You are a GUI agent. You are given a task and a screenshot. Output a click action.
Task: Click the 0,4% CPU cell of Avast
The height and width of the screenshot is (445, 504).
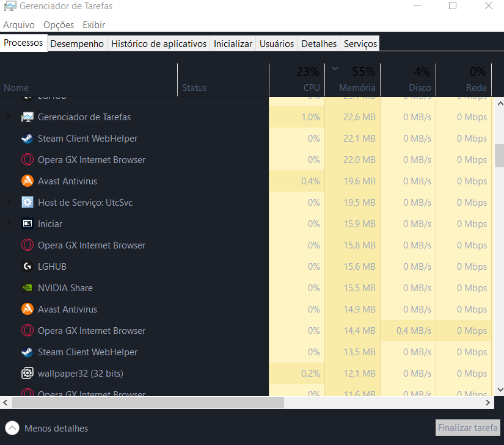click(x=297, y=181)
